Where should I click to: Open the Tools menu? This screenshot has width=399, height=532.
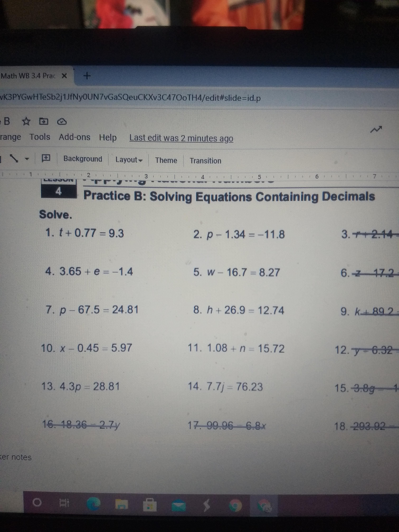(40, 137)
